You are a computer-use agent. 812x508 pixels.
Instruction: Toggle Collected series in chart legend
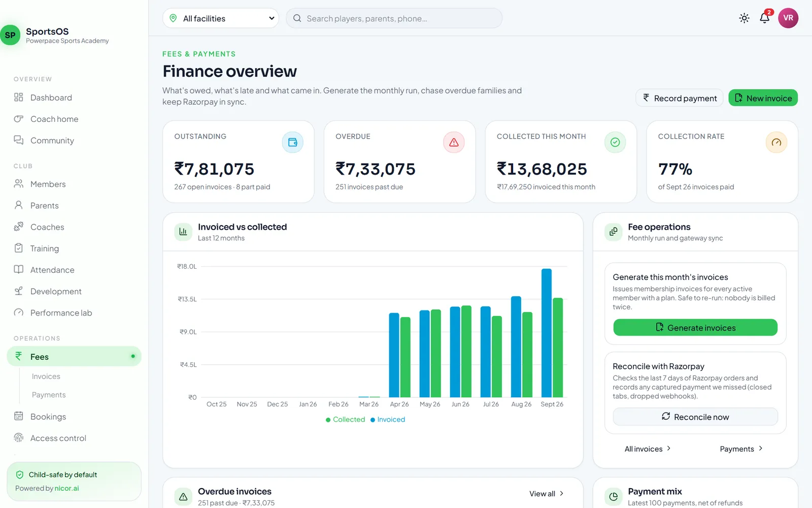coord(345,420)
